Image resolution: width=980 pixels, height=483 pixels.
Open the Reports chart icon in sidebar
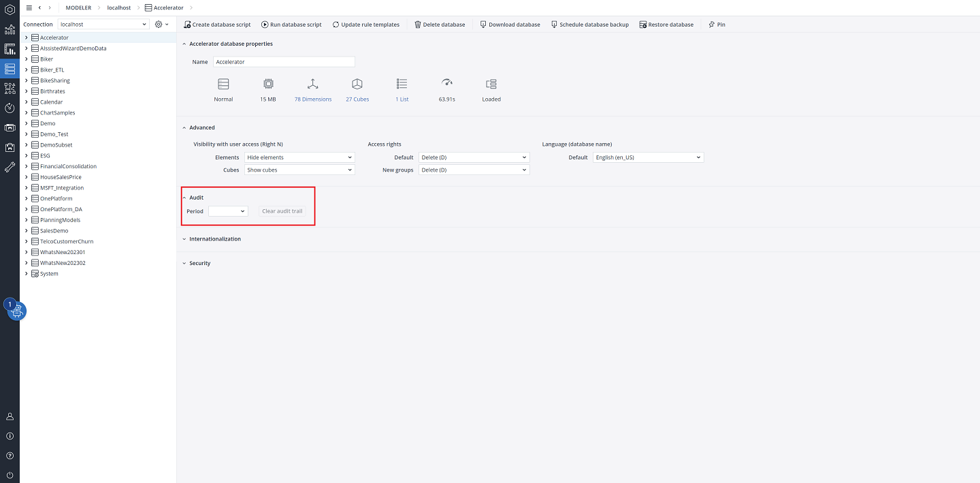pos(10,30)
